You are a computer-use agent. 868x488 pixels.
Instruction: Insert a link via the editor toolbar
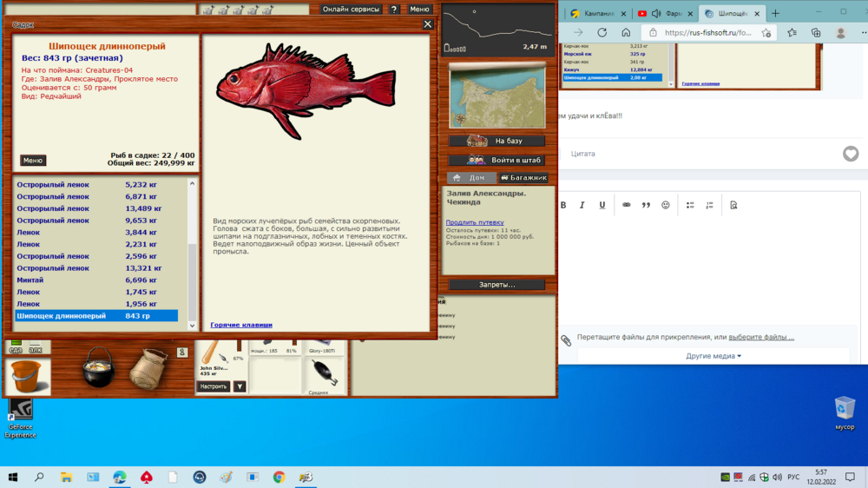[x=626, y=205]
